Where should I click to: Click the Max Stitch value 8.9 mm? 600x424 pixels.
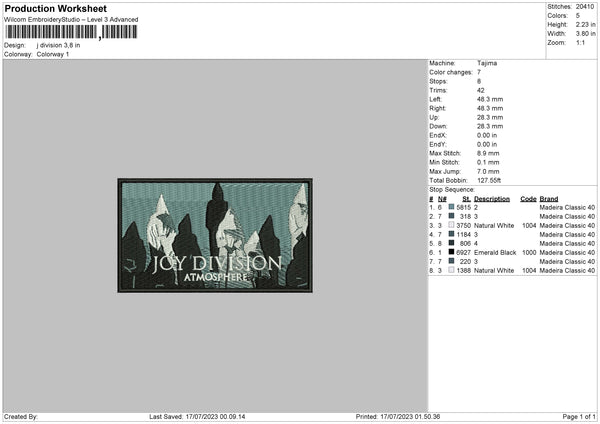pyautogui.click(x=488, y=153)
